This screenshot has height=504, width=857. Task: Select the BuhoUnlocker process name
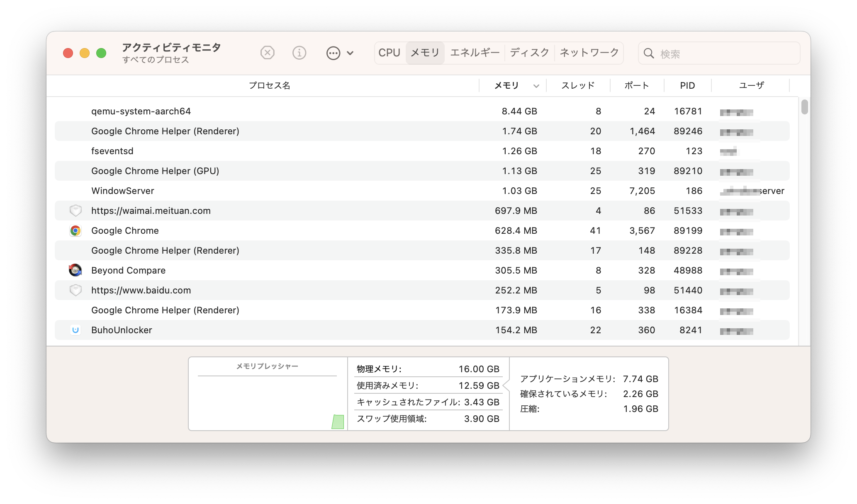pyautogui.click(x=122, y=330)
